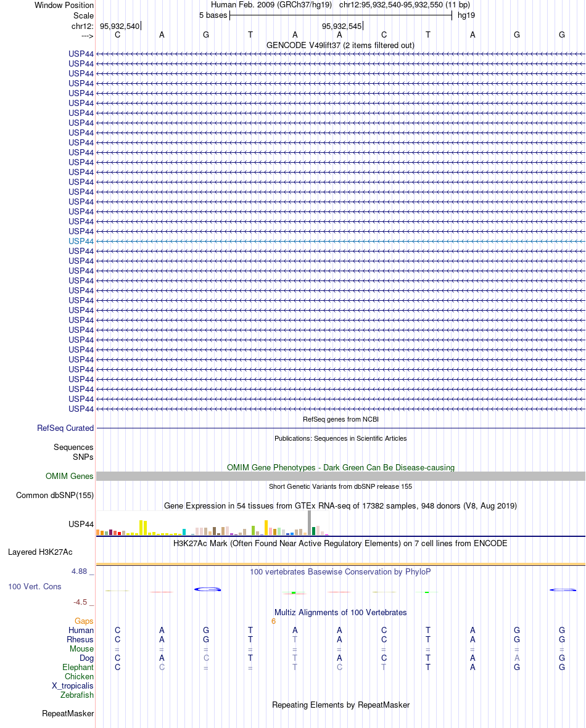Click the RepeatMasker side label

68,714
